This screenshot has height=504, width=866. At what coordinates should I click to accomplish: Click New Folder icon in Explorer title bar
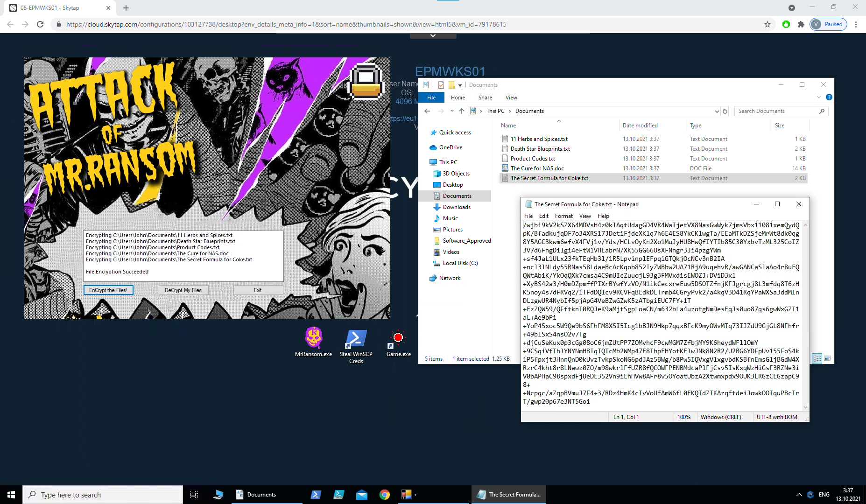click(x=451, y=85)
